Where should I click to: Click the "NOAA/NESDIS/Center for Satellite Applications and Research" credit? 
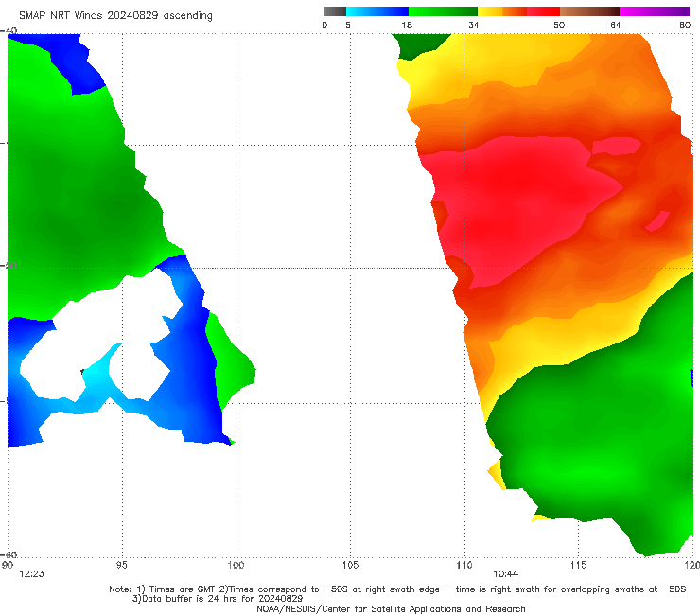(391, 608)
